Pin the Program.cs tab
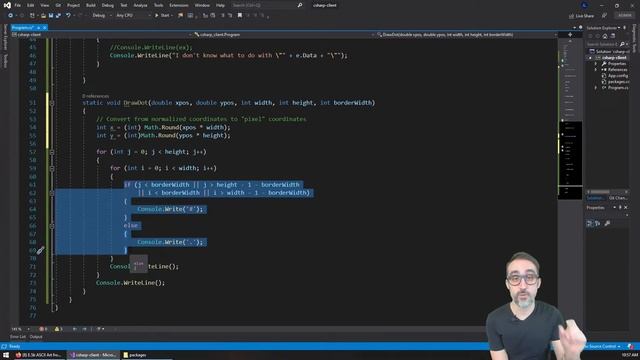The height and width of the screenshot is (360, 640). pos(38,27)
